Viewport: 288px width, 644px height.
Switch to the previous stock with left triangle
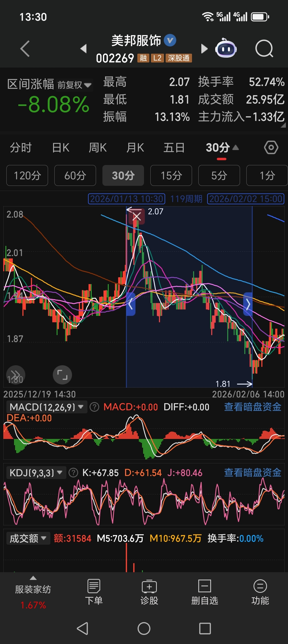84,49
